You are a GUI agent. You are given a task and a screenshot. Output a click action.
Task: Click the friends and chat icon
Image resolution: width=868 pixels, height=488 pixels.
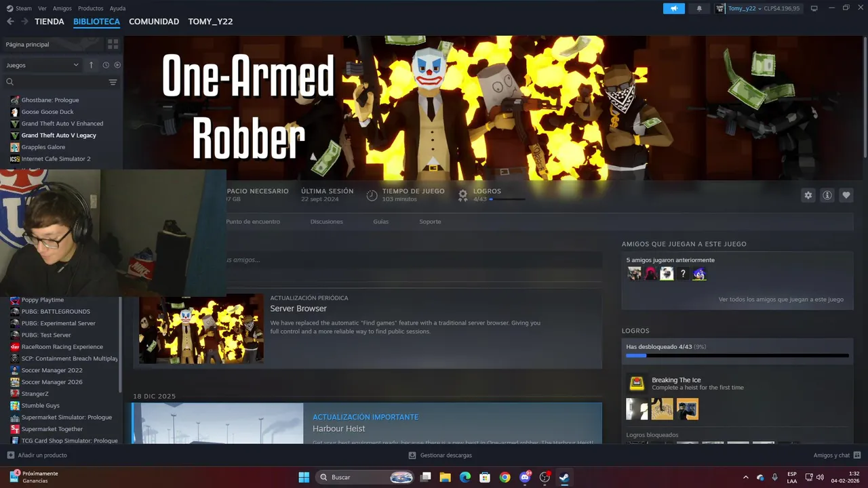click(857, 455)
